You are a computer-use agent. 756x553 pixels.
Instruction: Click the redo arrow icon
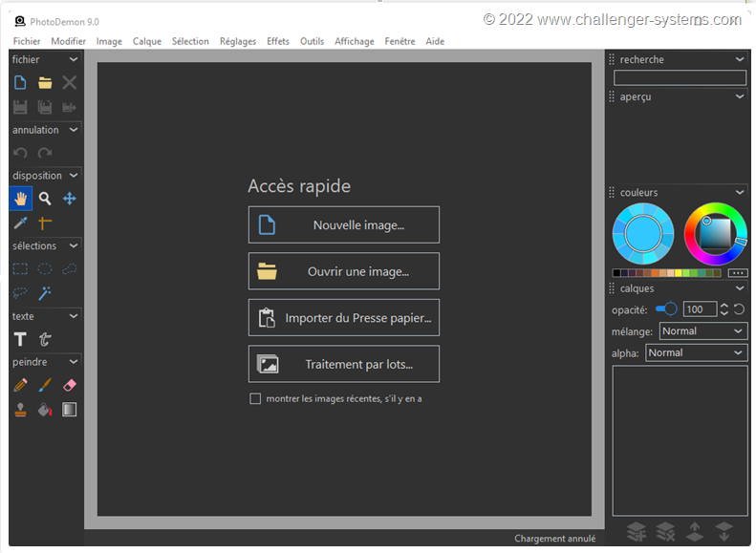(x=45, y=153)
